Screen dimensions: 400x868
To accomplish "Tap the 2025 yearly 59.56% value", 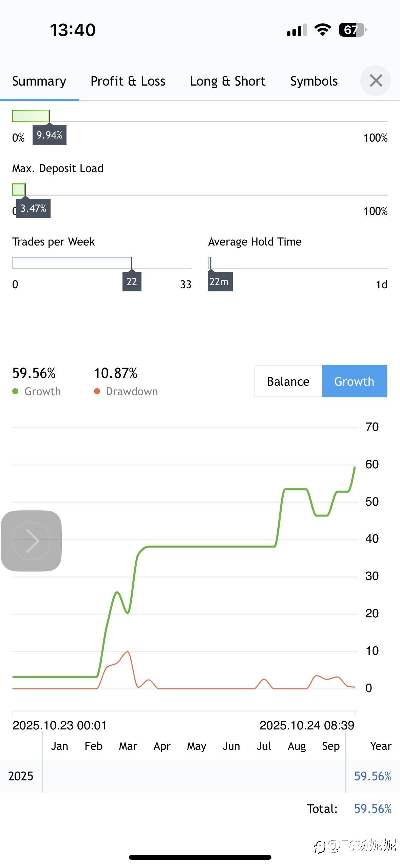I will click(x=373, y=776).
